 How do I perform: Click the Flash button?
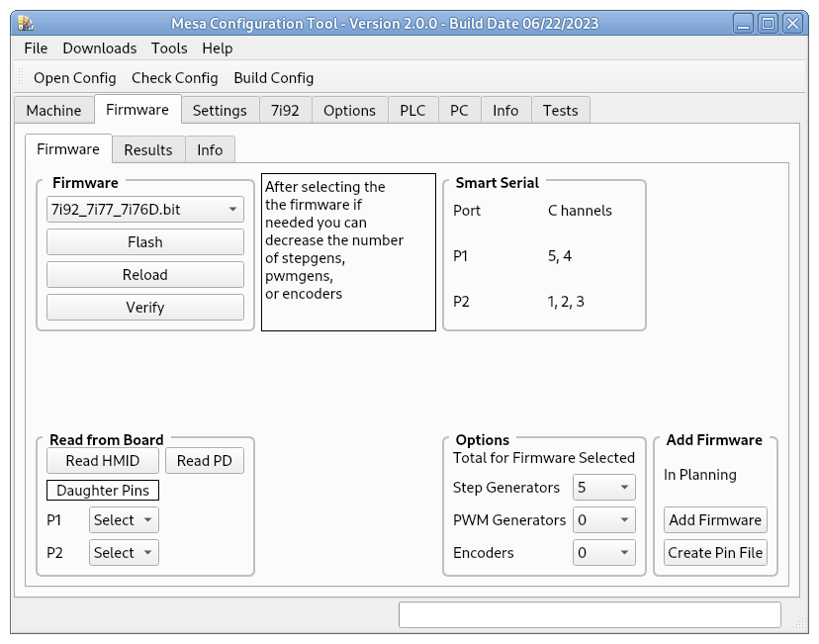pyautogui.click(x=145, y=241)
